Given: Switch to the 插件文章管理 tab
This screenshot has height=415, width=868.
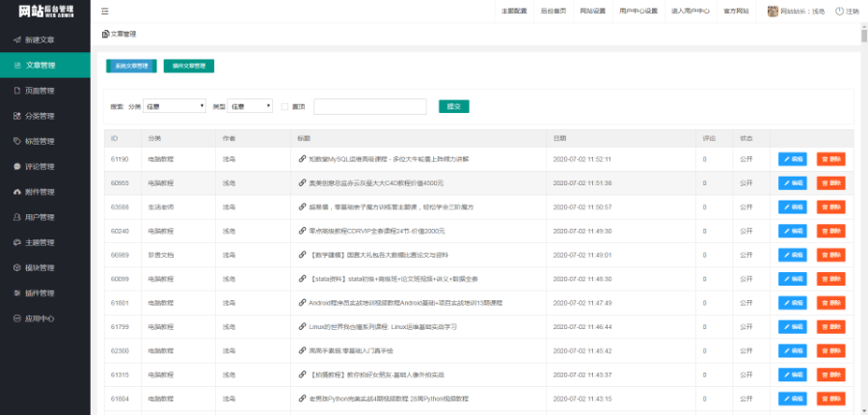Looking at the screenshot, I should [188, 66].
